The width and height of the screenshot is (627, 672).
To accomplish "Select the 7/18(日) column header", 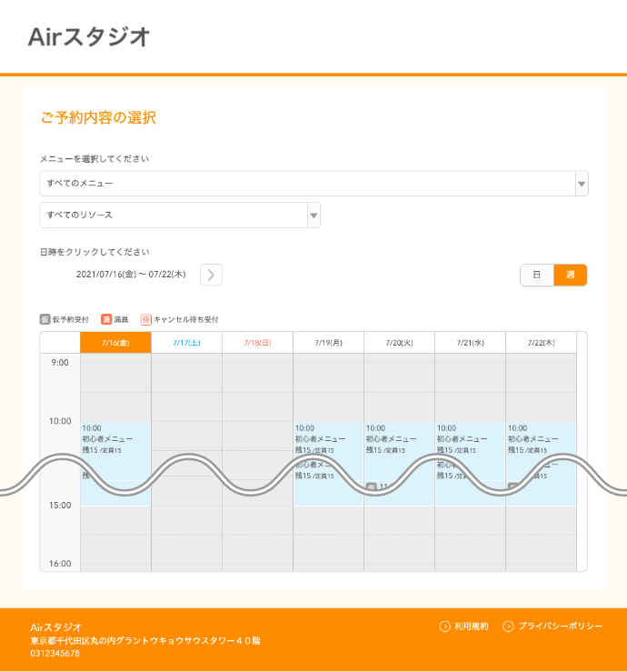I will click(257, 343).
